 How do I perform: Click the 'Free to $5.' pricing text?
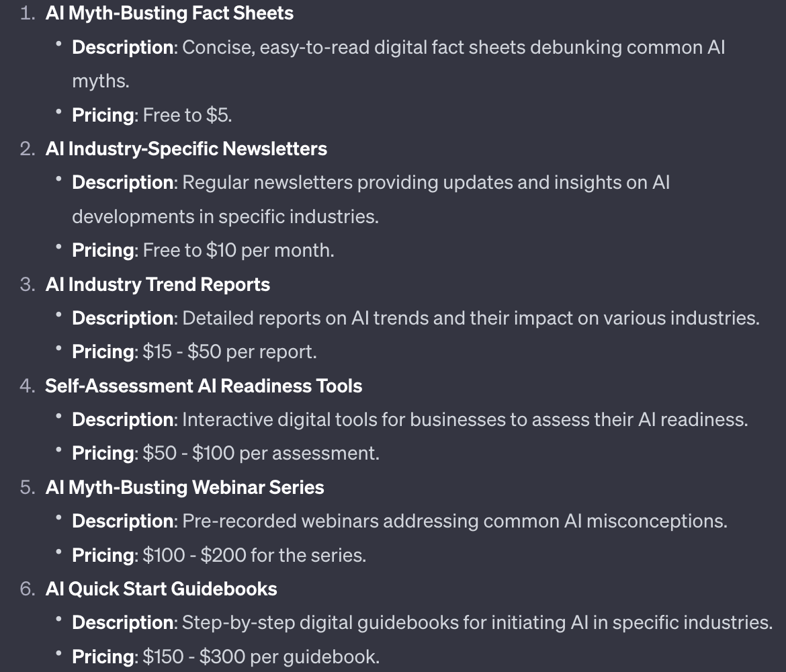pyautogui.click(x=187, y=115)
